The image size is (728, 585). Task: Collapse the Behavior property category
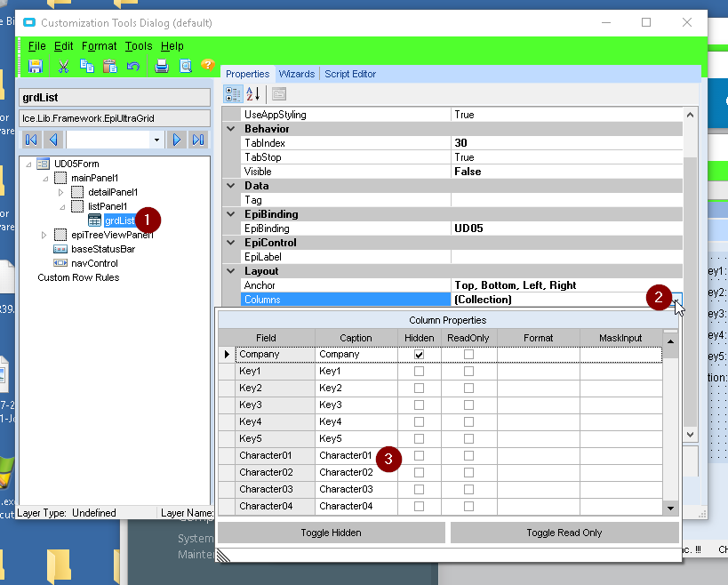[231, 129]
